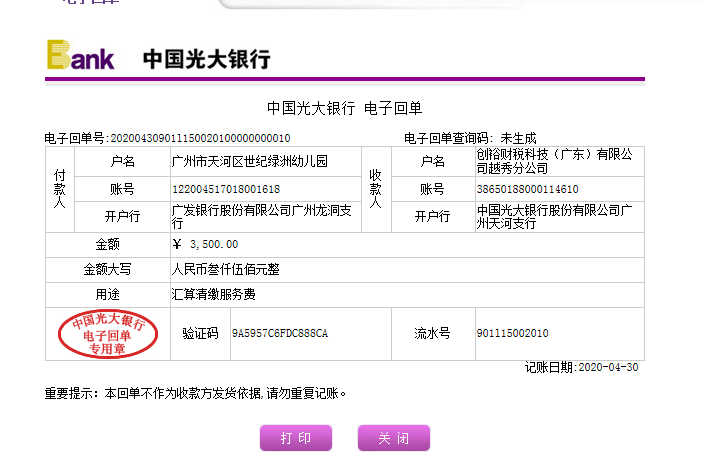Click the 验证码 label
This screenshot has height=475, width=701.
click(200, 333)
